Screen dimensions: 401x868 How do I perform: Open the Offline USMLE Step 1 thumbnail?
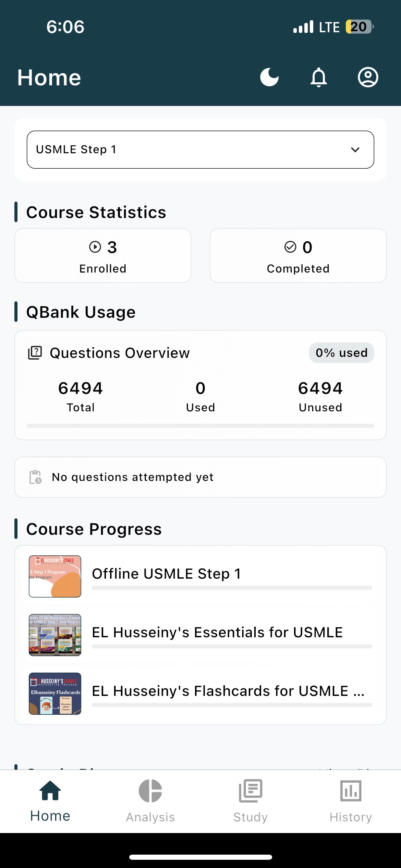point(55,576)
